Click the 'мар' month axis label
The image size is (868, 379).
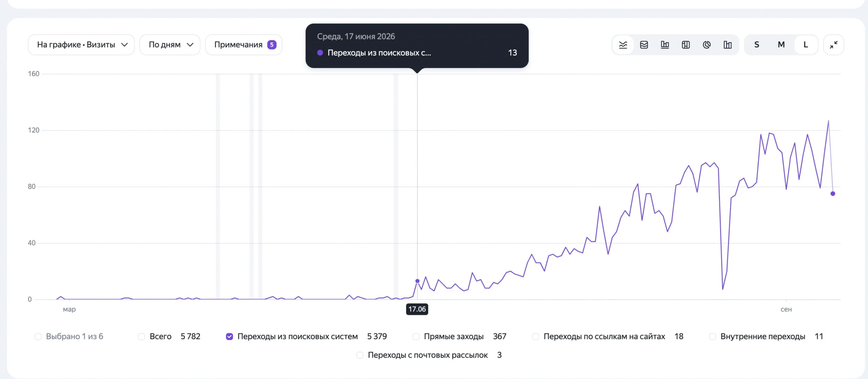[69, 309]
